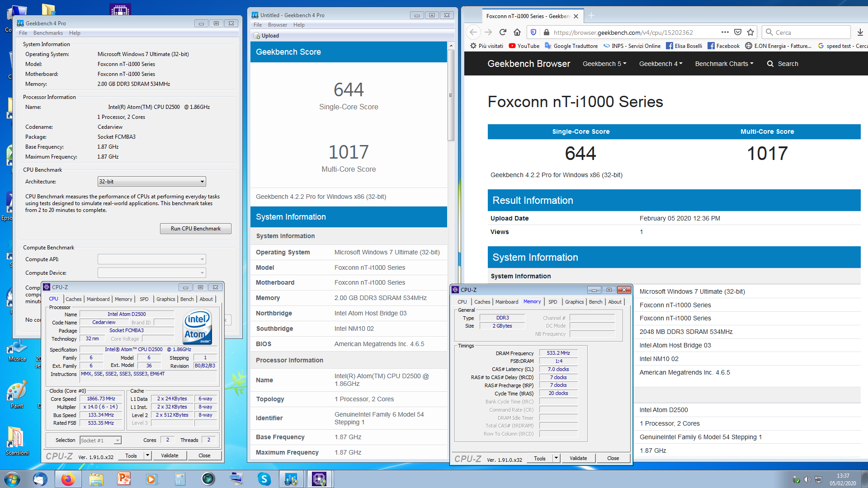Expand Geekbench 4 navigation dropdown

click(x=661, y=64)
